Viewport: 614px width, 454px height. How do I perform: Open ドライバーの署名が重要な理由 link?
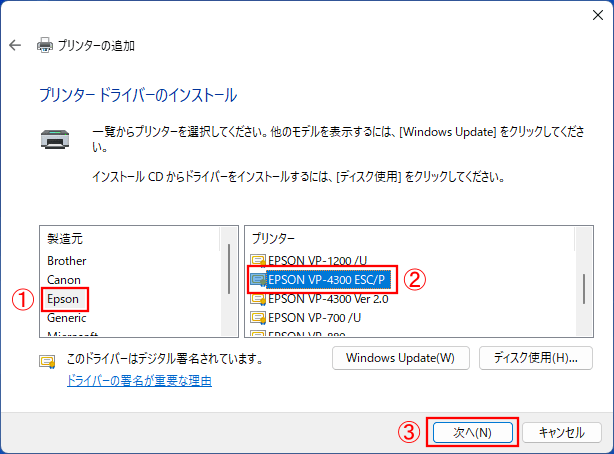(139, 381)
